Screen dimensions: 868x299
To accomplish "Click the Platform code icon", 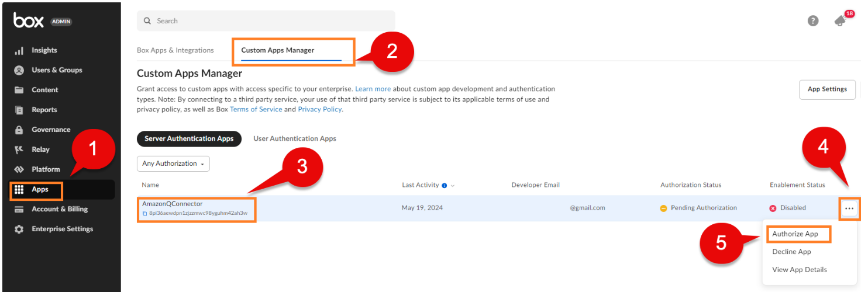I will click(19, 169).
